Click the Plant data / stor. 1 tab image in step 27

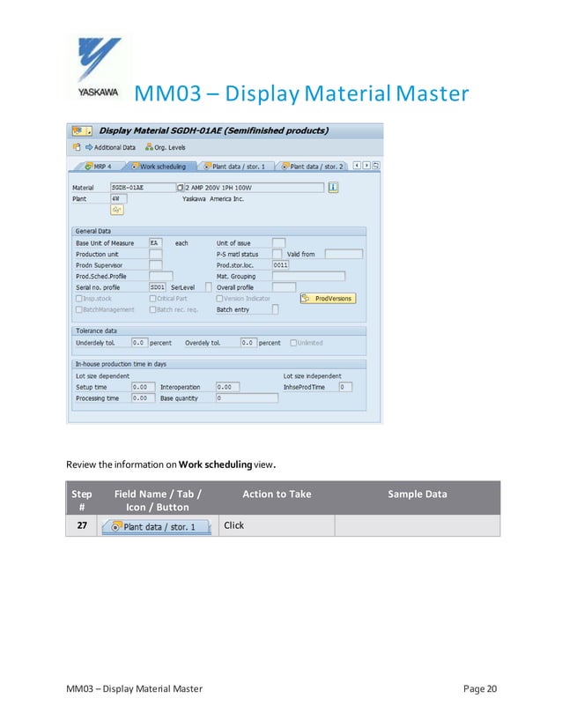[157, 526]
